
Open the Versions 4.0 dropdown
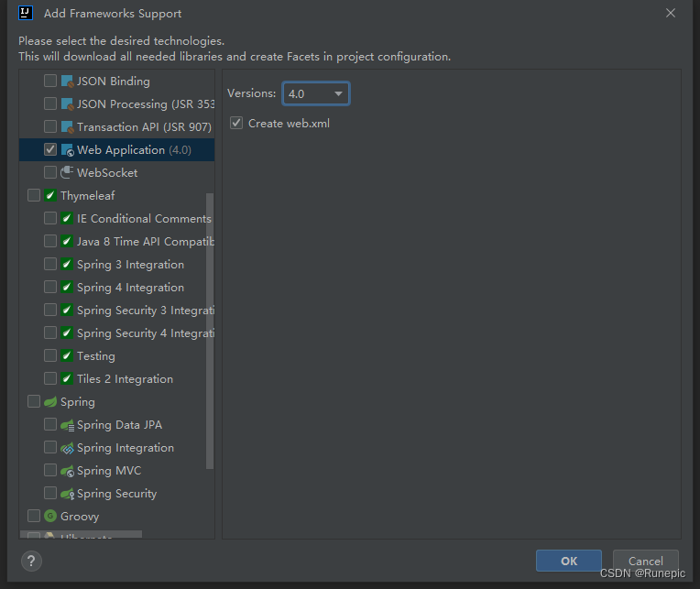tap(315, 93)
